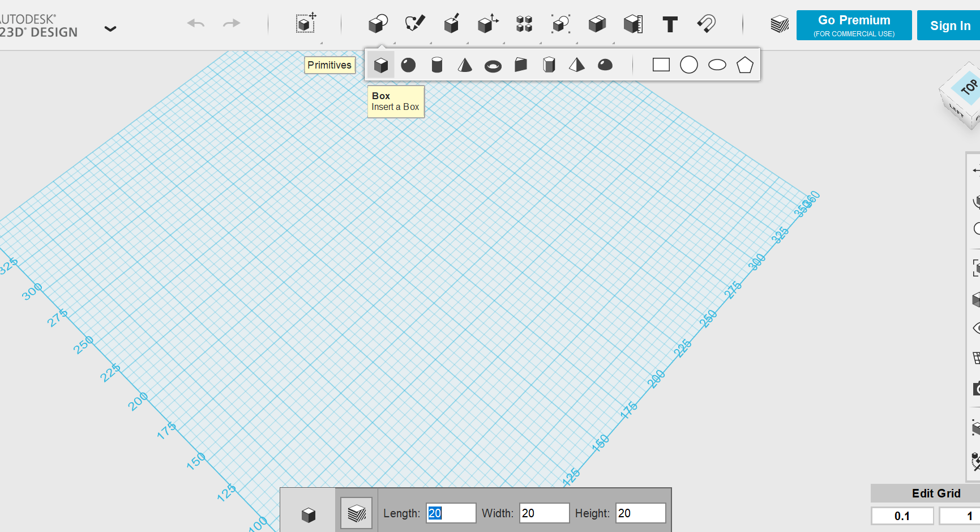Select the Polygon sketch primitive
The height and width of the screenshot is (532, 980).
[745, 65]
